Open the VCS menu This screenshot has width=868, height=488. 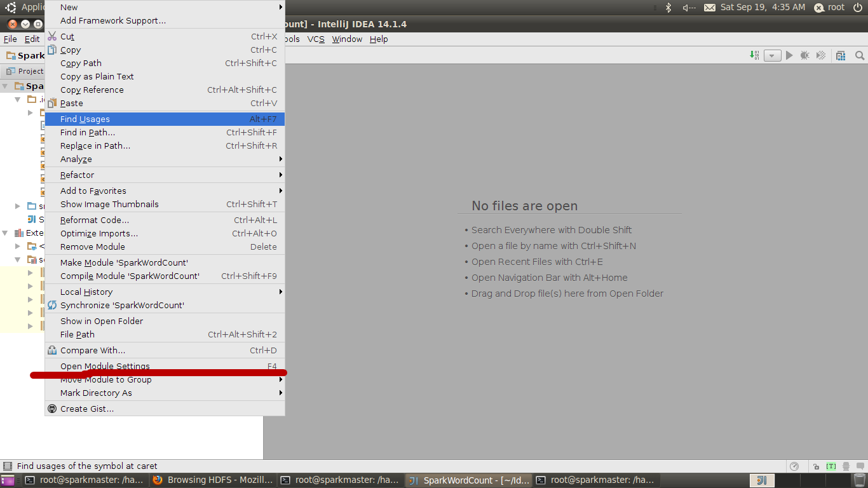316,39
